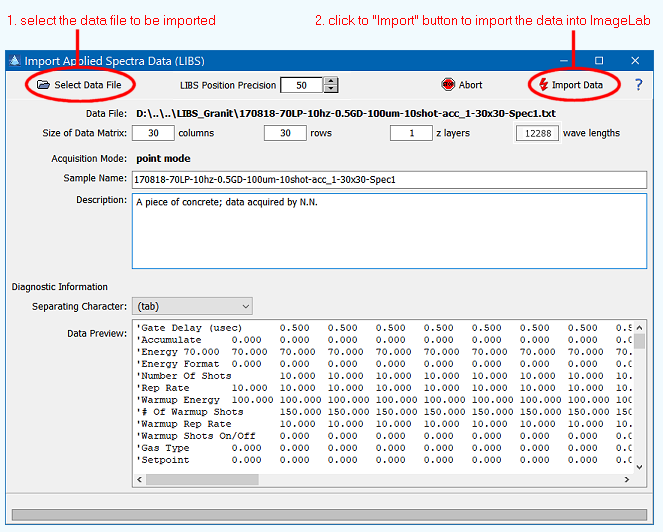
Task: Click the vertical scrollbar thumb in Data Preview
Action: [639, 341]
